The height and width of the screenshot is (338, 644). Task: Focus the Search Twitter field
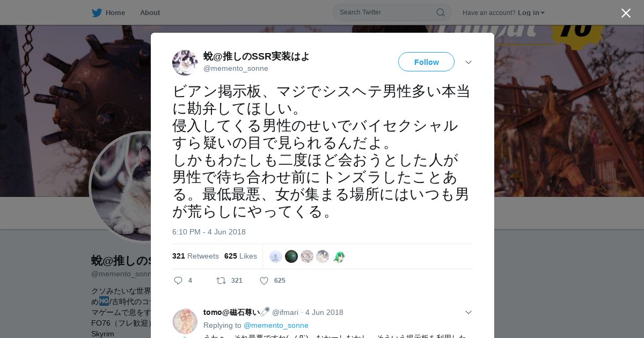pos(386,12)
